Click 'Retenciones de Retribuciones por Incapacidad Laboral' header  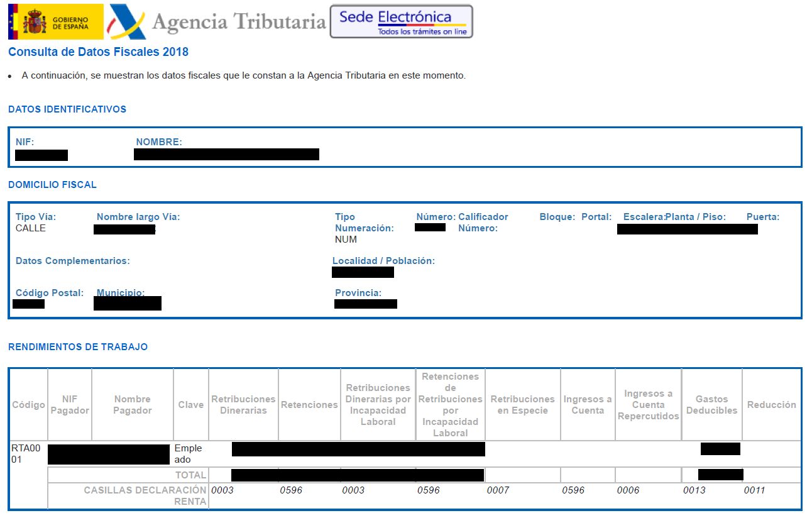(x=451, y=405)
